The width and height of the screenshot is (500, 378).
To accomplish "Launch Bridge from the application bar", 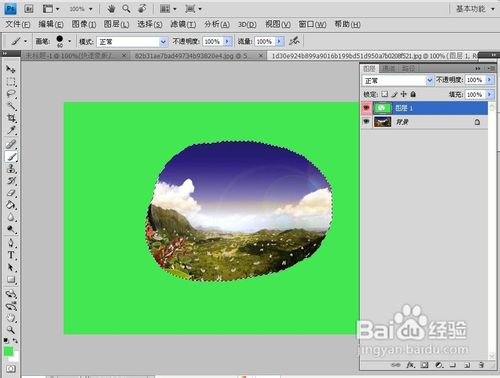I will coord(29,9).
